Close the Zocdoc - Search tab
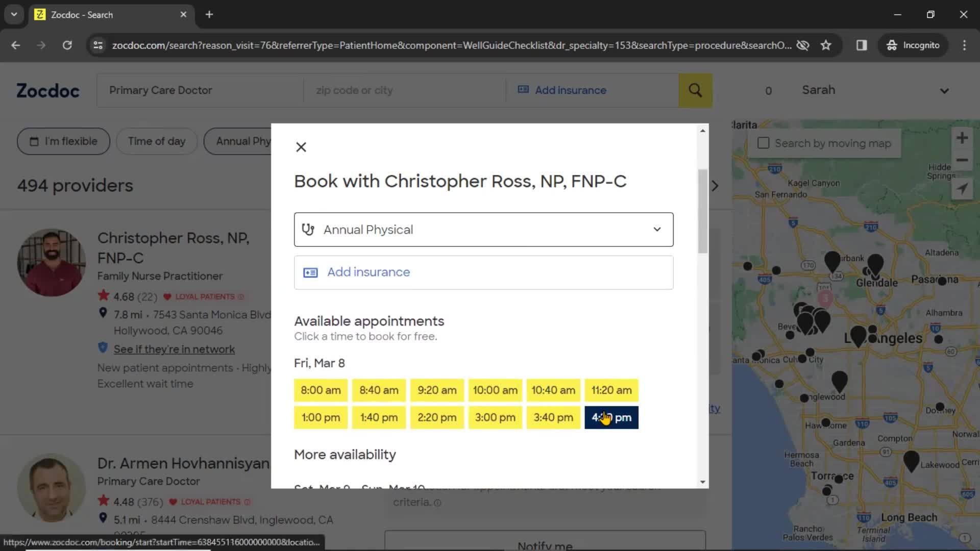Viewport: 980px width, 551px height. point(183,15)
